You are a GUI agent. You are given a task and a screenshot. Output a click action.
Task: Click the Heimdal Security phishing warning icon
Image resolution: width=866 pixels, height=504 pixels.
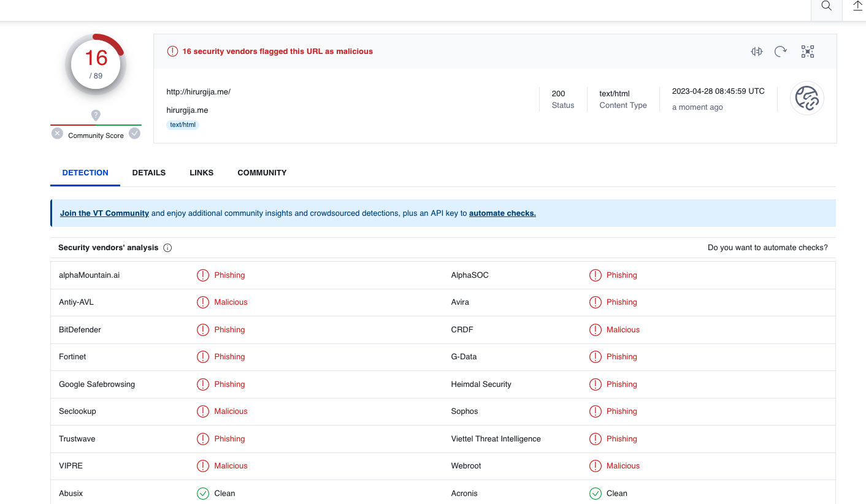pos(596,384)
